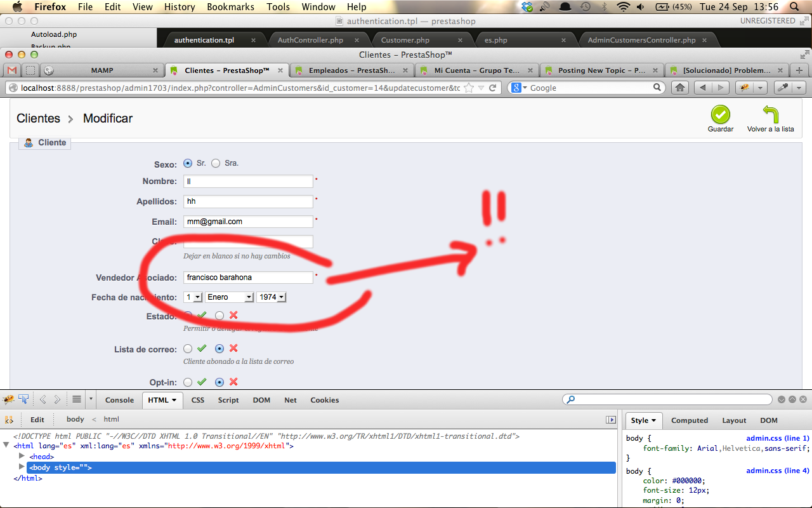
Task: Open a new Firefox tab
Action: point(799,70)
